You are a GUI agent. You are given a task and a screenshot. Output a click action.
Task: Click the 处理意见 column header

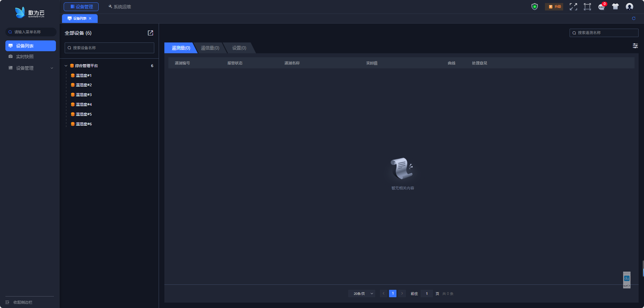tap(480, 63)
